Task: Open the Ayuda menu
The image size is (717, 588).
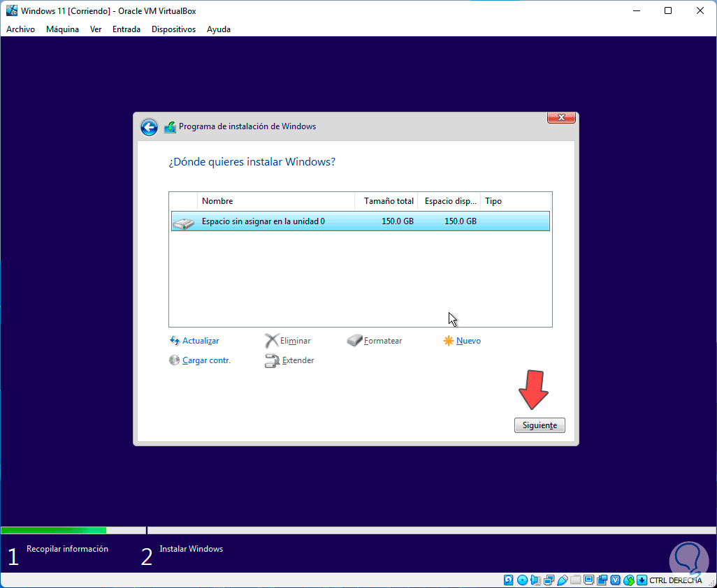Action: pos(219,29)
